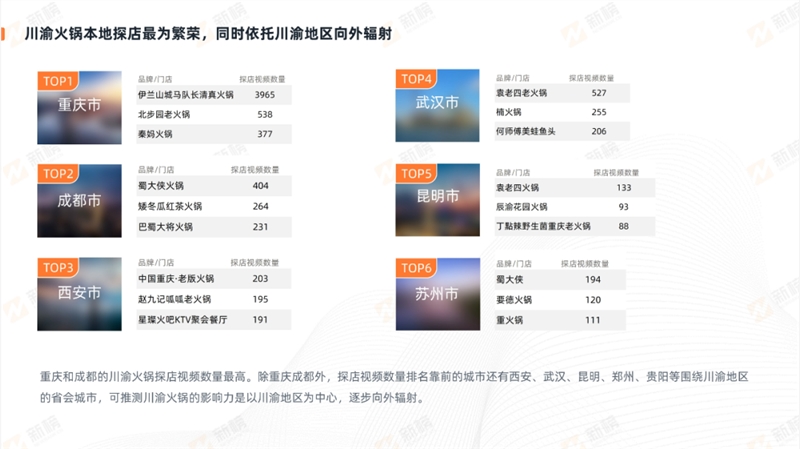Open the 成都市 city thumbnail

click(80, 200)
